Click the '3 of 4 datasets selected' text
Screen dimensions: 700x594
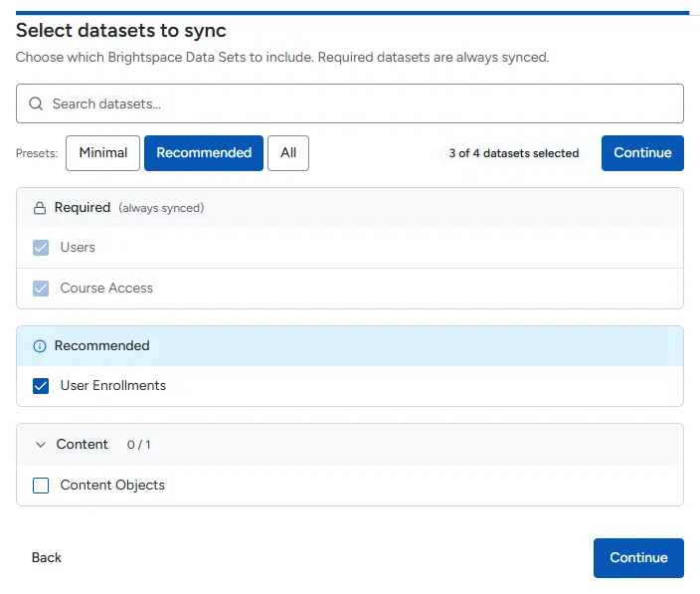tap(514, 153)
